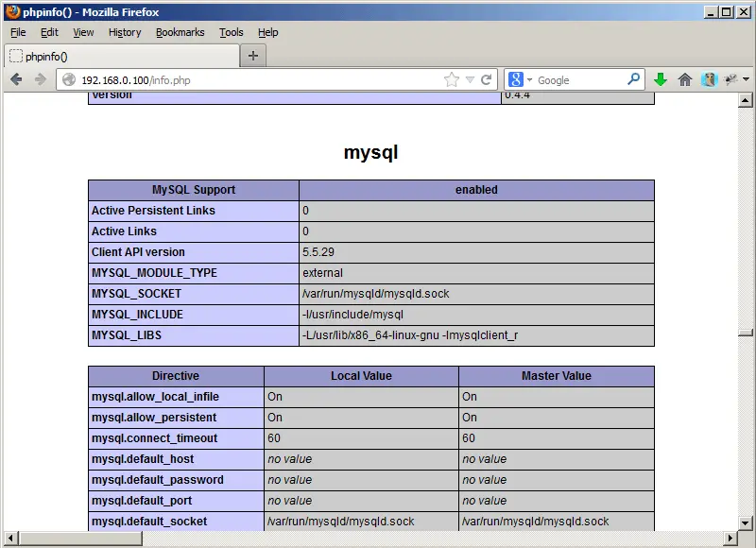Open the bug extension dropdown arrow
Screen dimensions: 756x548
(x=746, y=79)
